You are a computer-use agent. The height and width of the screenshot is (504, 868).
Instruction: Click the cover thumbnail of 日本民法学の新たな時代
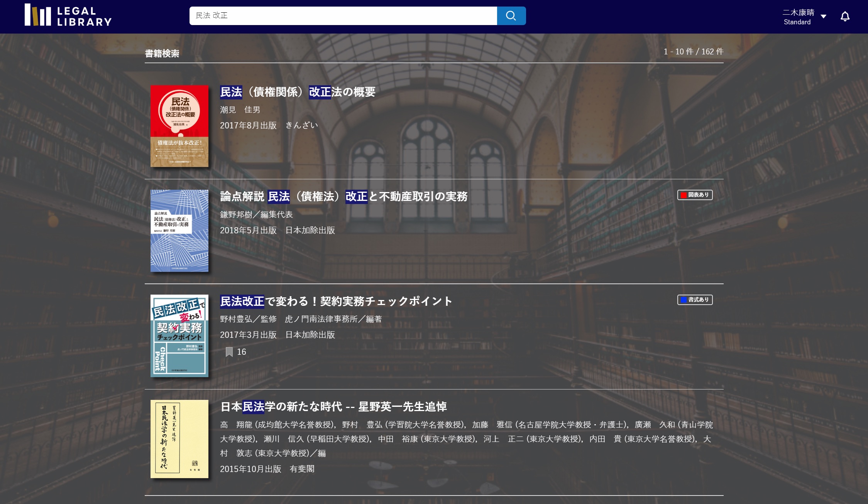180,438
